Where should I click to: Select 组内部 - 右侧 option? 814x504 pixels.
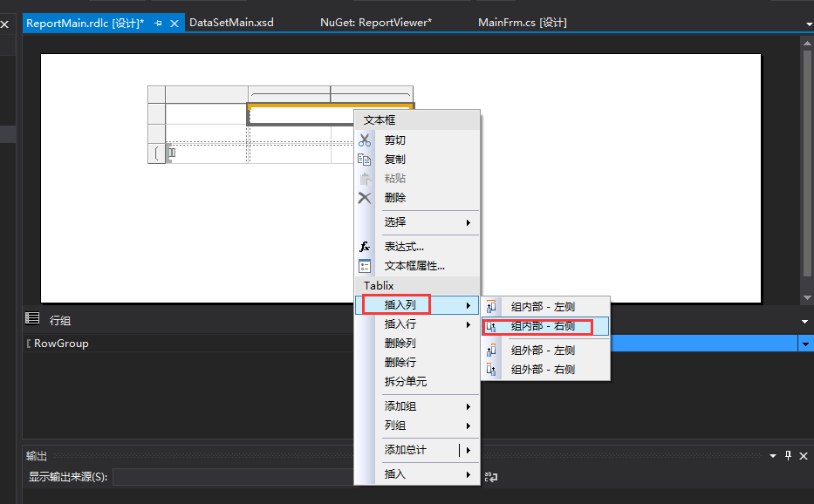pos(545,326)
